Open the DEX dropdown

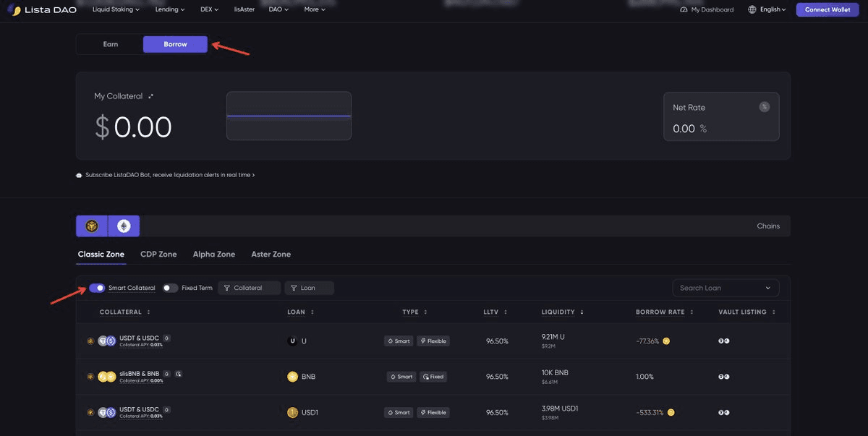coord(209,9)
